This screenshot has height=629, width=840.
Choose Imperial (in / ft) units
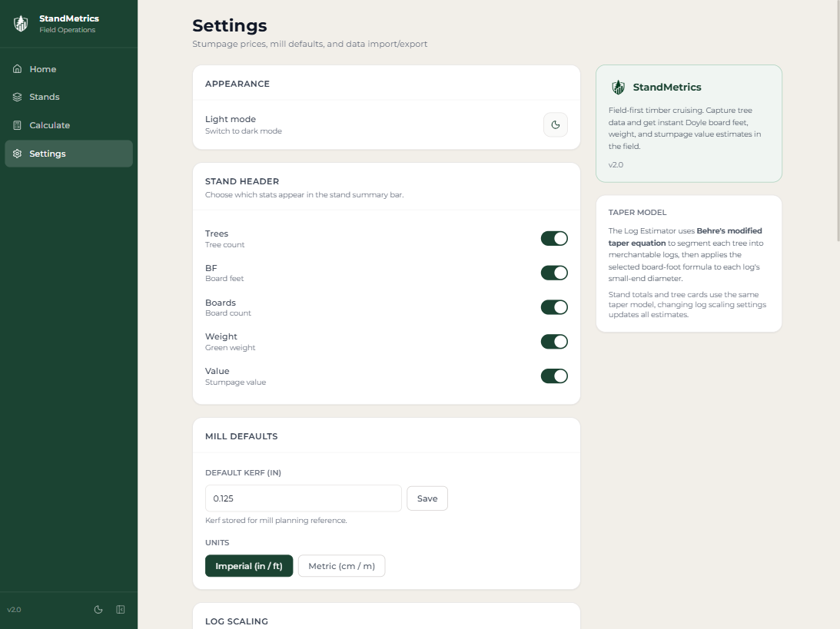tap(248, 566)
